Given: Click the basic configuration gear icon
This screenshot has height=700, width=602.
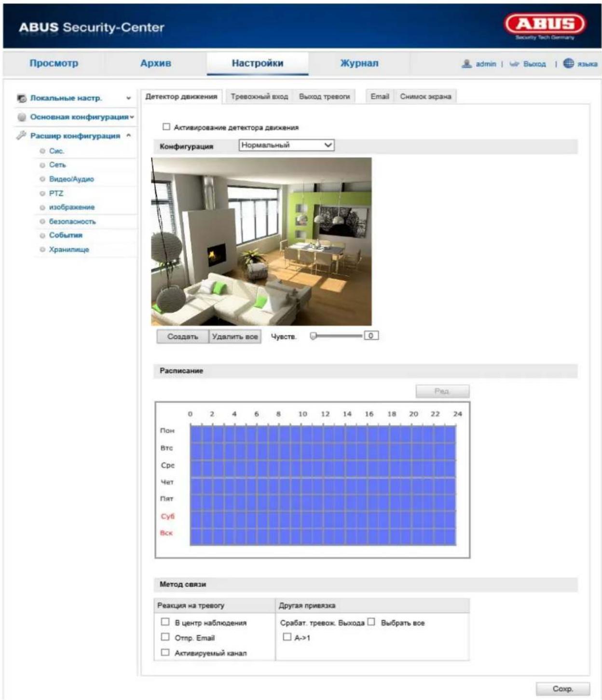Looking at the screenshot, I should (x=22, y=117).
